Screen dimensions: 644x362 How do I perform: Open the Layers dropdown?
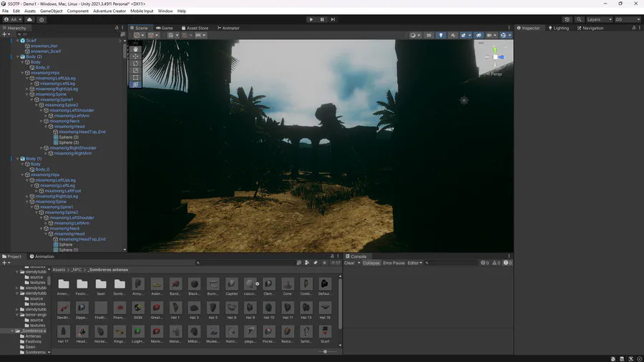click(x=599, y=19)
